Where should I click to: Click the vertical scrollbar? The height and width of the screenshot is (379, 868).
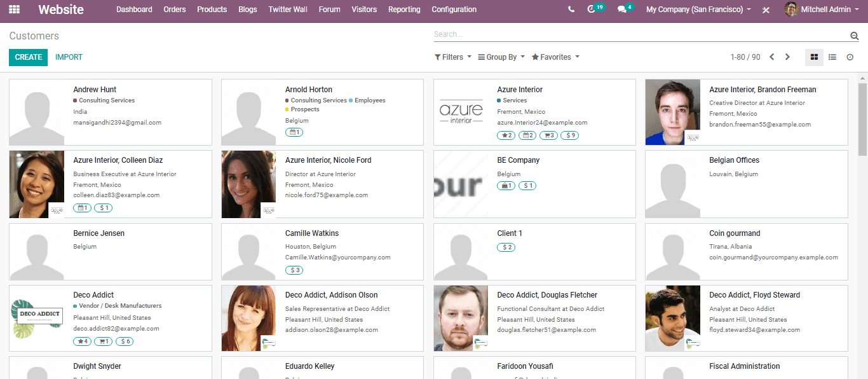tap(862, 120)
